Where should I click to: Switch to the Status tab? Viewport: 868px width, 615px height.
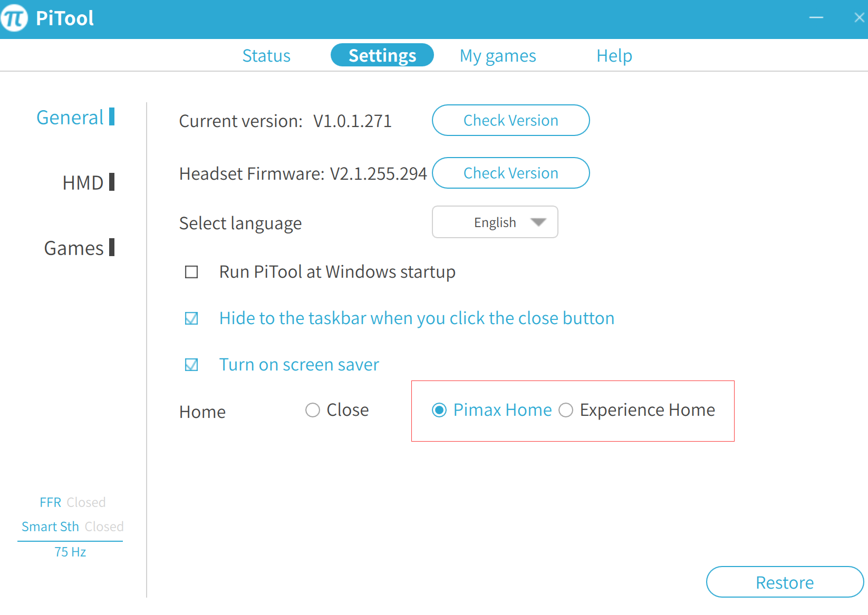point(266,55)
